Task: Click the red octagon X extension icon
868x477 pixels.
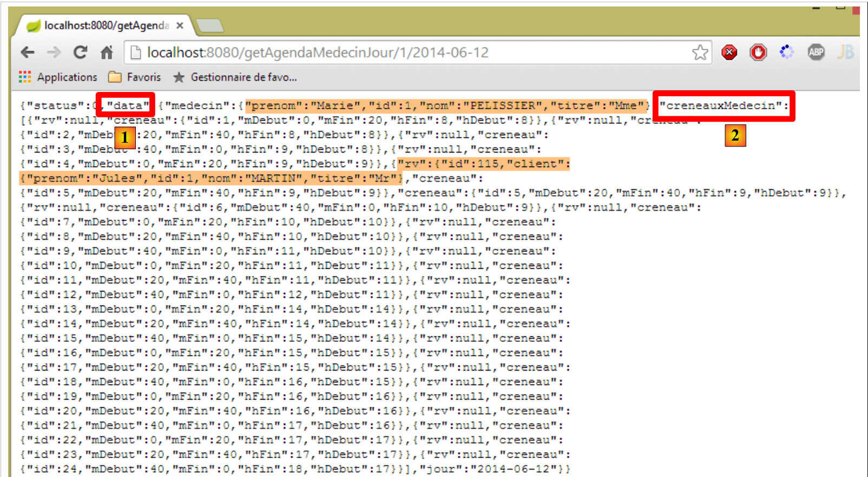Action: click(729, 52)
